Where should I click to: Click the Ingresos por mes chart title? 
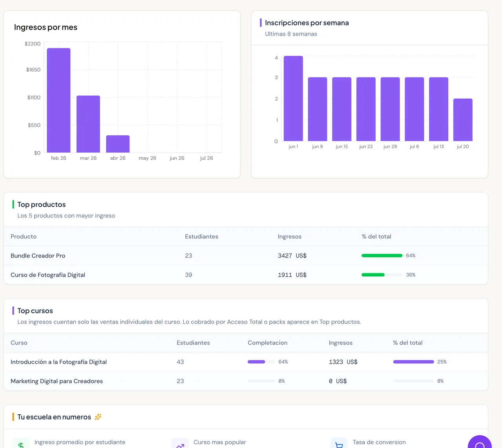tap(45, 27)
